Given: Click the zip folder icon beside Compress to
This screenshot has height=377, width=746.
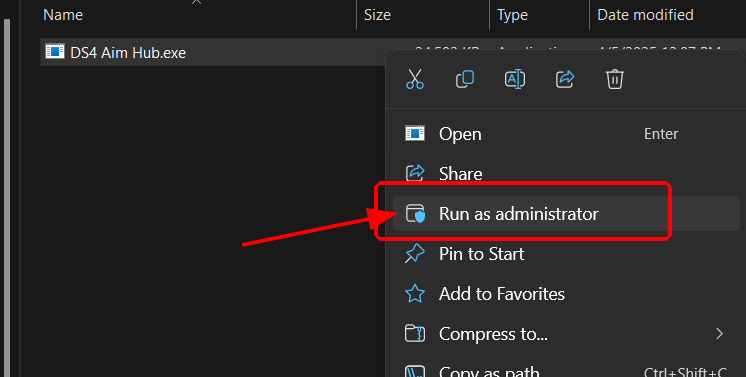Looking at the screenshot, I should [x=414, y=334].
